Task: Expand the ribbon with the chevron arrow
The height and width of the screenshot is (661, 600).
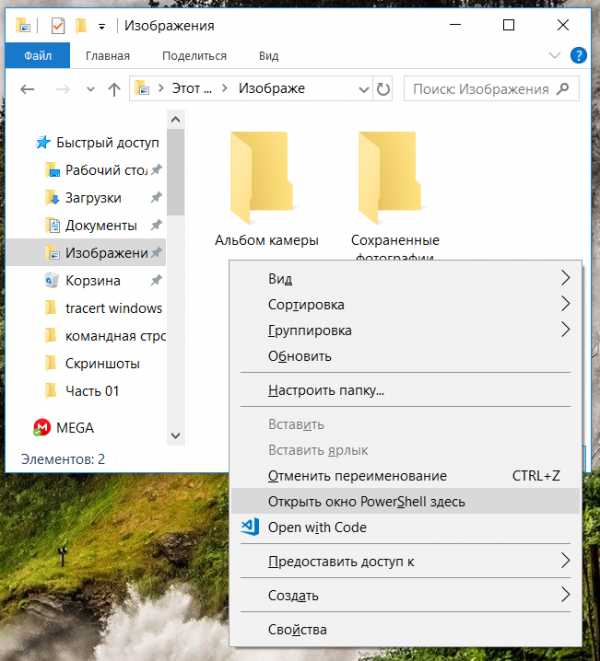Action: [x=556, y=55]
